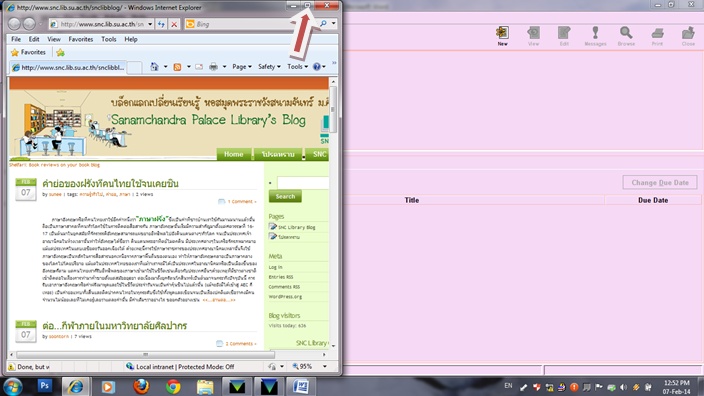Image resolution: width=704 pixels, height=396 pixels.
Task: Open a new blank tab
Action: pyautogui.click(x=134, y=68)
